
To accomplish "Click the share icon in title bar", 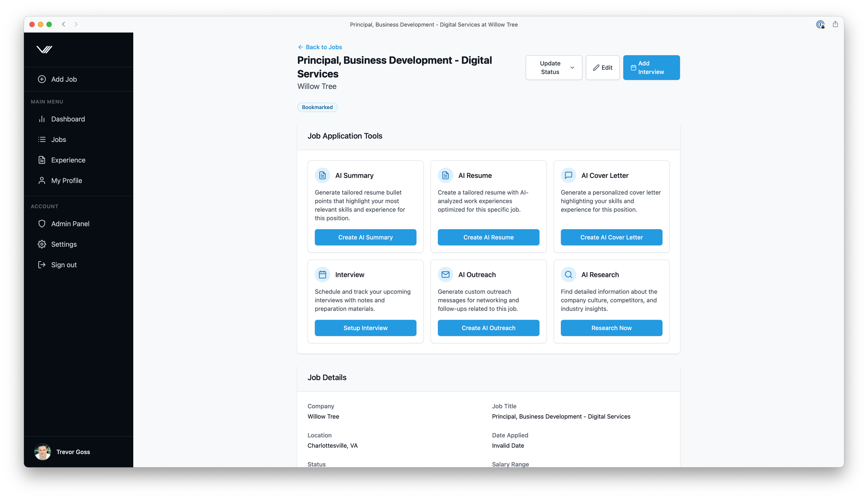I will point(835,24).
